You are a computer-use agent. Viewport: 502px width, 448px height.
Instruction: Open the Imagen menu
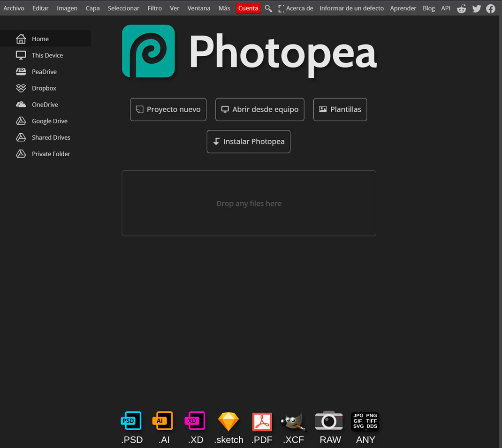[67, 8]
